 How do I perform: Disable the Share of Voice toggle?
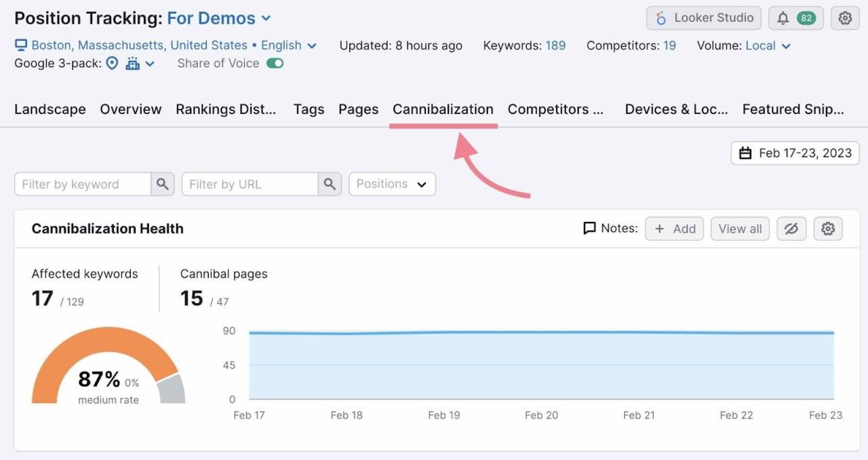tap(274, 63)
